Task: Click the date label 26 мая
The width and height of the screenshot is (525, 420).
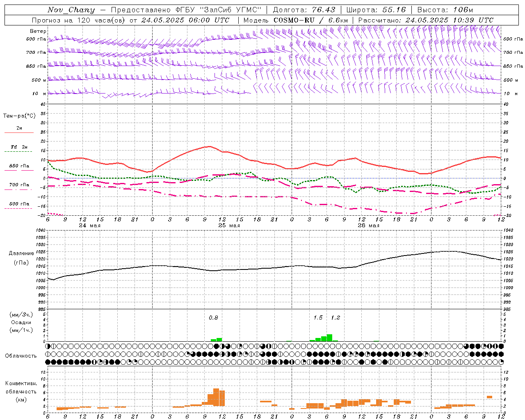Action: click(369, 226)
